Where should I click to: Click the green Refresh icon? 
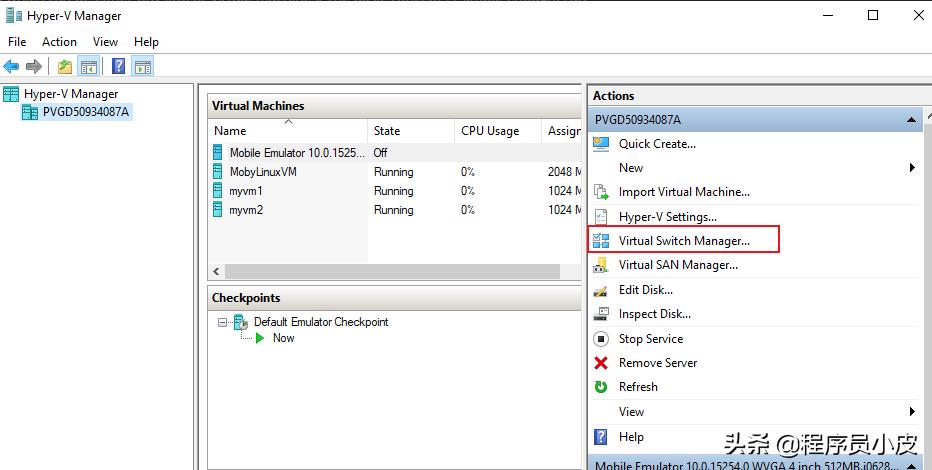601,387
